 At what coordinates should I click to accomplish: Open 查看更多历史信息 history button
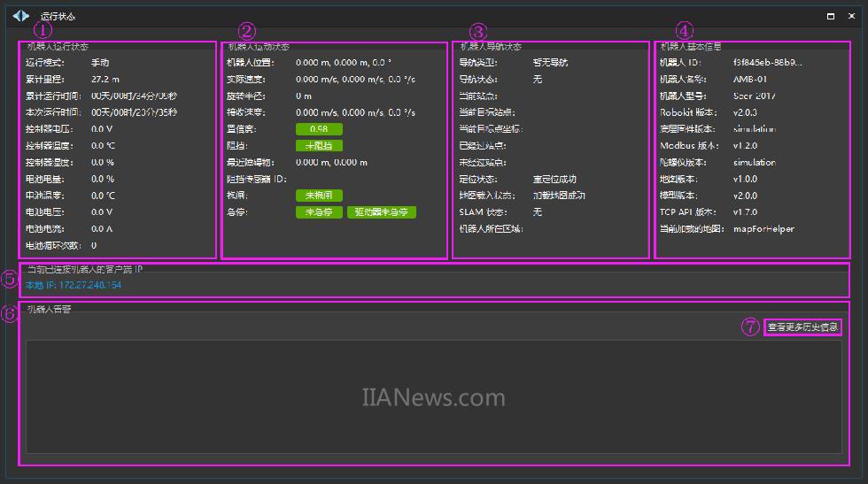tap(802, 327)
